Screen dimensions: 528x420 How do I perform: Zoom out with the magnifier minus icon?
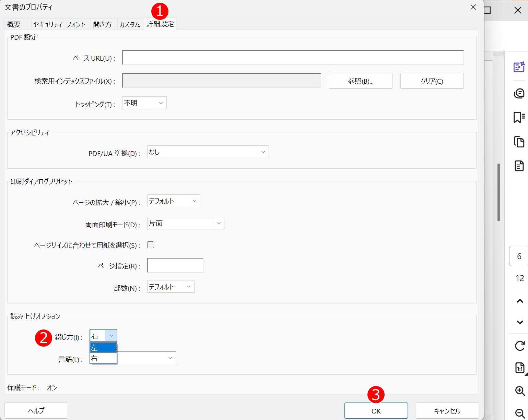(520, 413)
